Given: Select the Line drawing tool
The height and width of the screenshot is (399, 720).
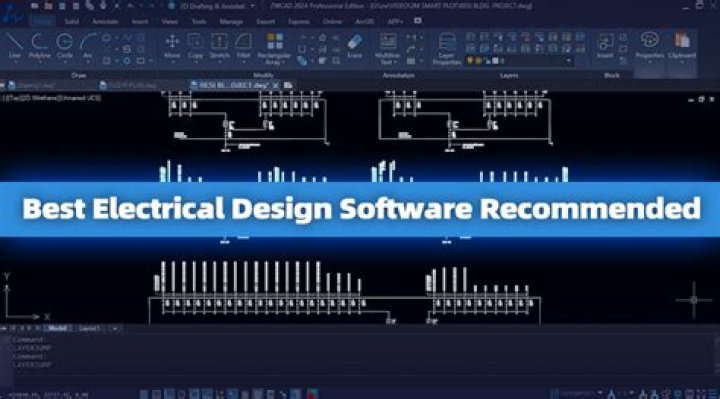Looking at the screenshot, I should pyautogui.click(x=15, y=46).
